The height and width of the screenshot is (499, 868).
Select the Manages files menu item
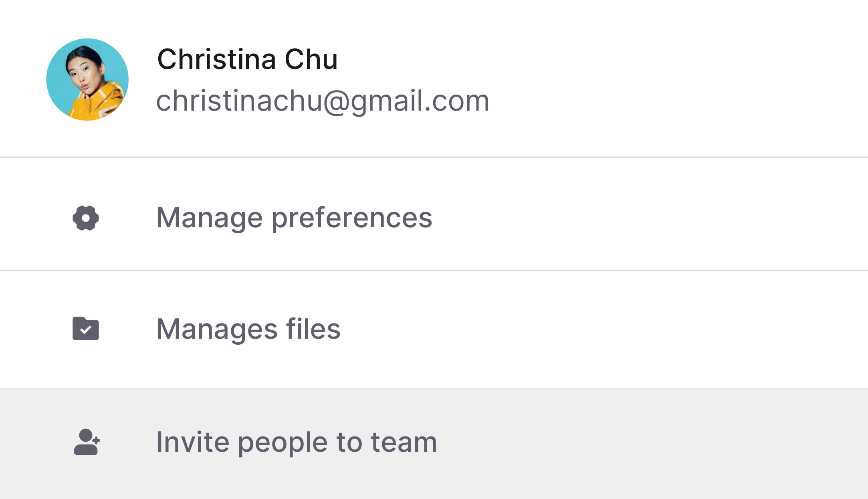(x=248, y=329)
